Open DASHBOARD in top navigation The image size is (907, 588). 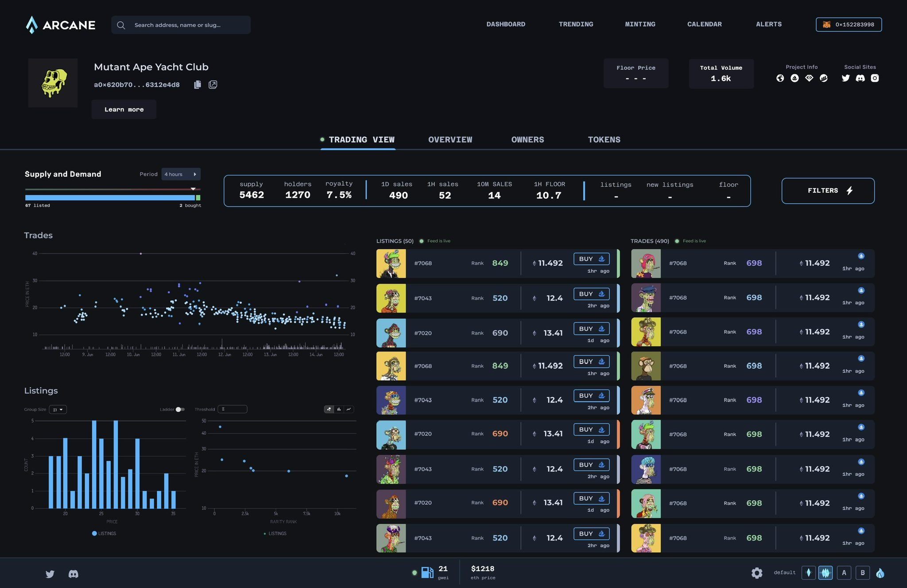pos(506,24)
